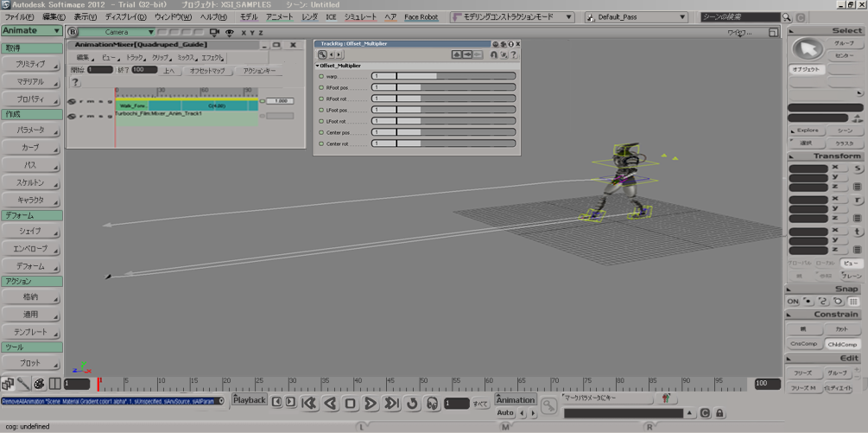The image size is (868, 433).
Task: Click the stop button in playback controls
Action: 350,403
